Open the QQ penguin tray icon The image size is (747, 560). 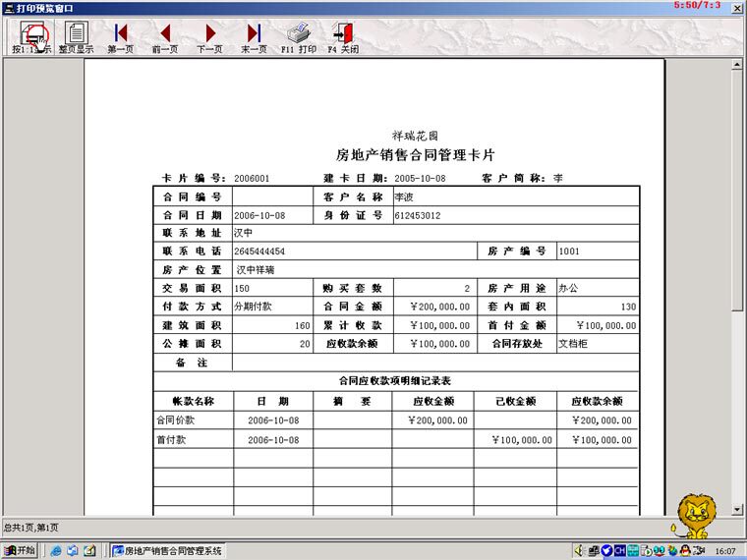[685, 550]
